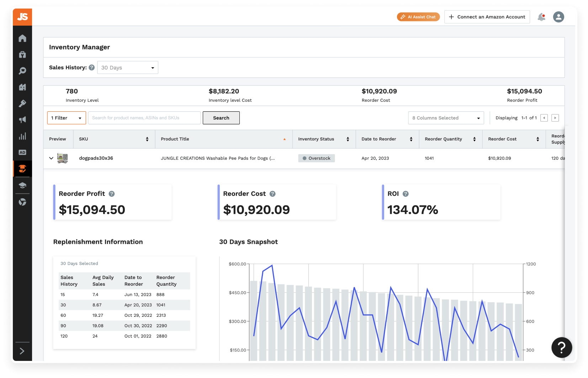
Task: Open the Home icon in sidebar
Action: [22, 38]
